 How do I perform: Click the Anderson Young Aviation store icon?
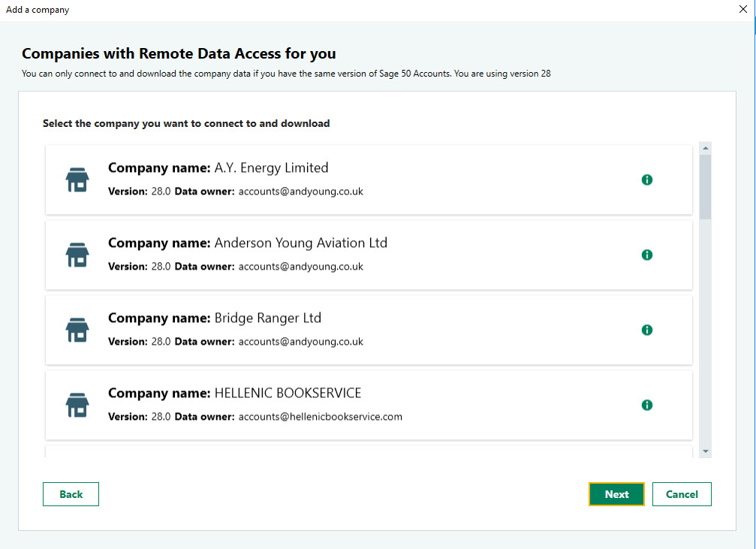pos(77,255)
